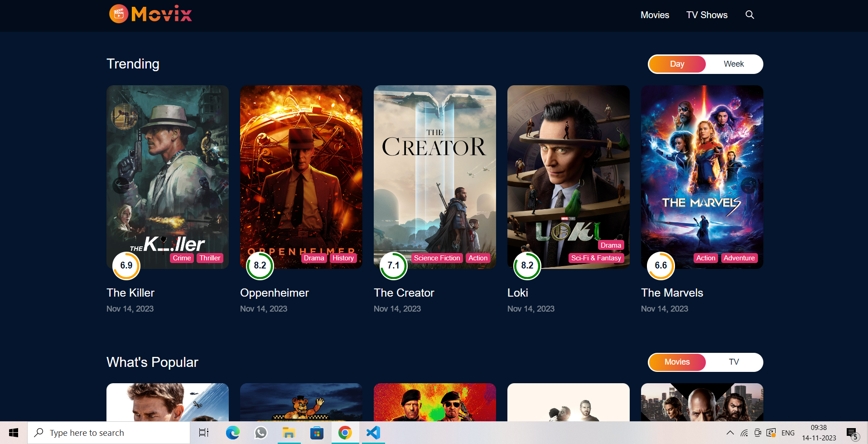The height and width of the screenshot is (444, 868).
Task: Click the Crime genre tag
Action: (x=182, y=258)
